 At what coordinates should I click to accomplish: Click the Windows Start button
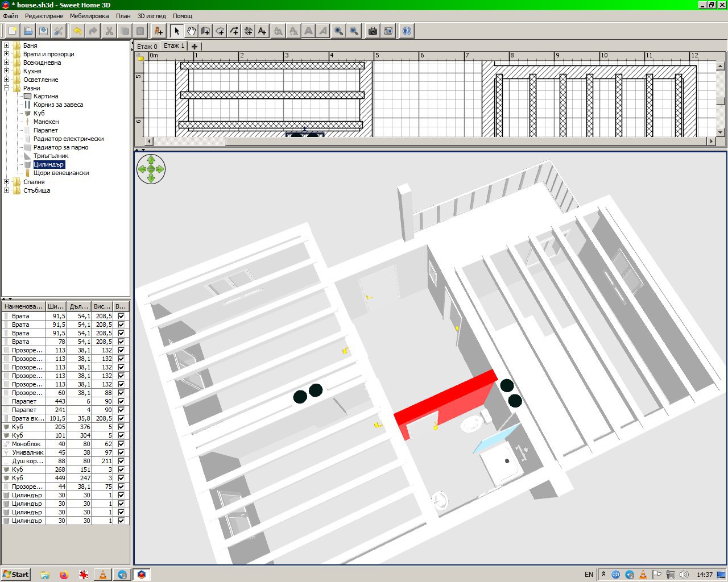pos(15,575)
